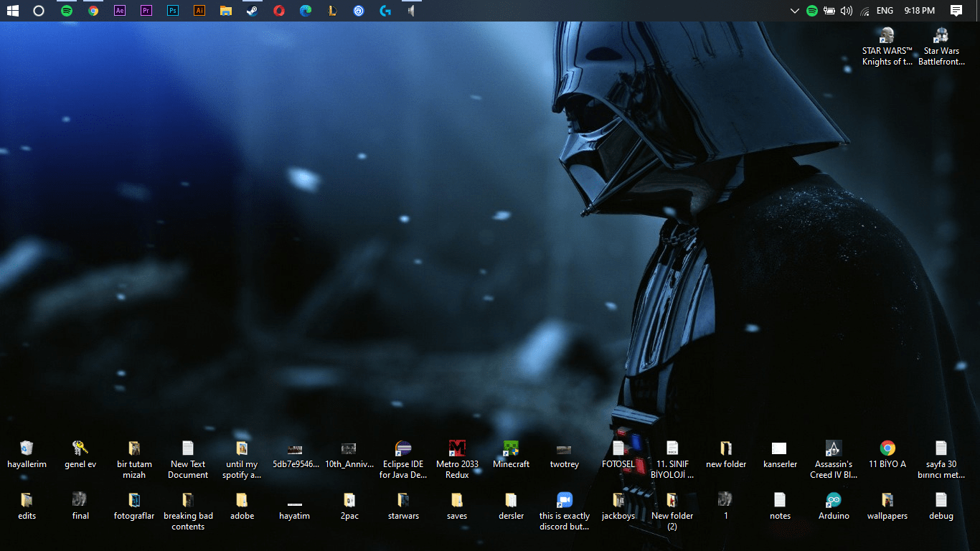This screenshot has width=980, height=551.
Task: Open Steam from the taskbar
Action: pyautogui.click(x=252, y=11)
